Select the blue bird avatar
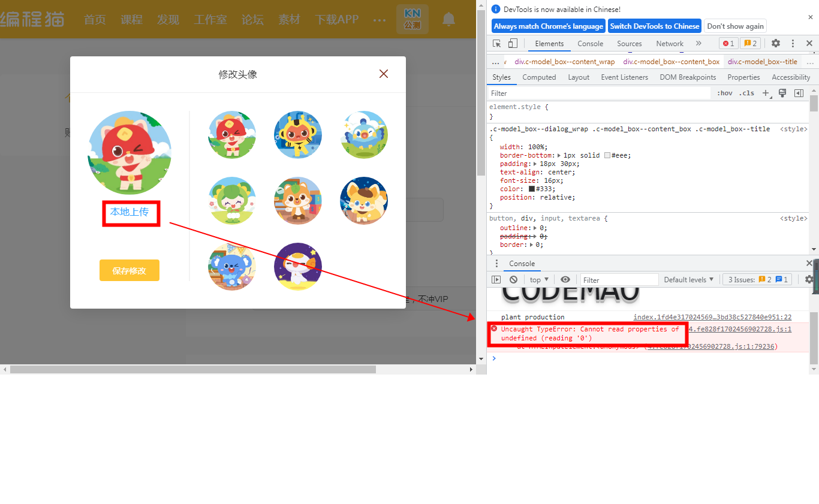 [364, 135]
